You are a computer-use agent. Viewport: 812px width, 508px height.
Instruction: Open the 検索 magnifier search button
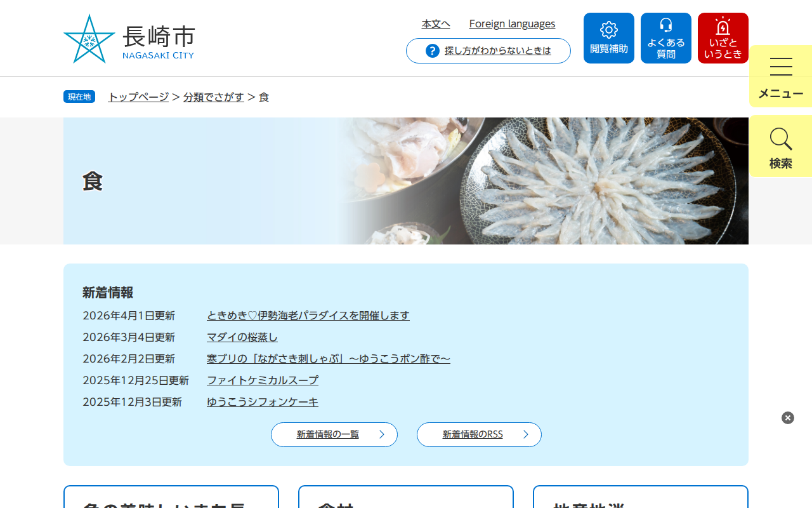(x=781, y=147)
